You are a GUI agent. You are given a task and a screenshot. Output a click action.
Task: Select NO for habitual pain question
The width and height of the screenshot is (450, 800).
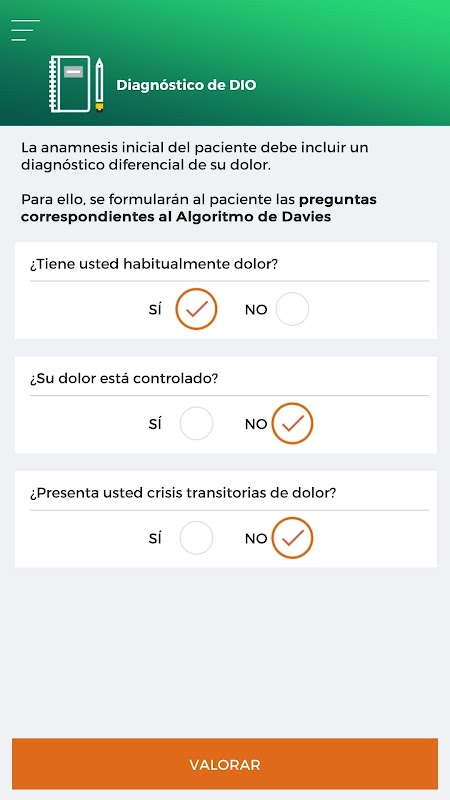[x=292, y=309]
